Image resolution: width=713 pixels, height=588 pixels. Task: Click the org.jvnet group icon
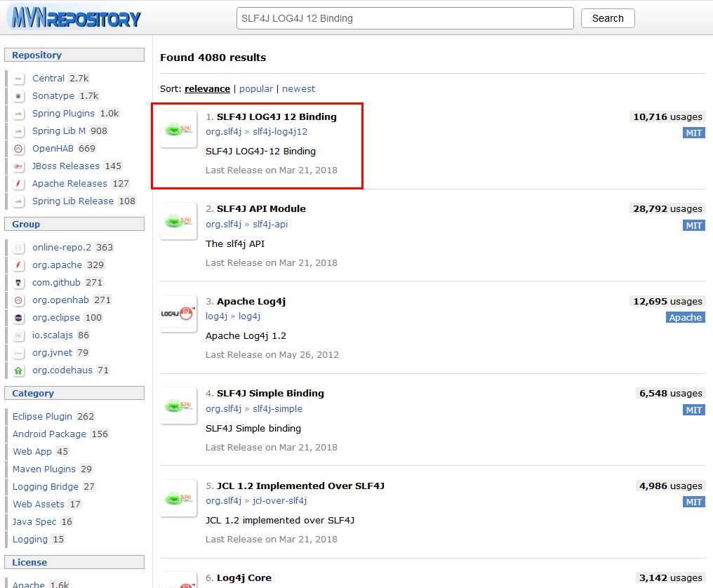pyautogui.click(x=18, y=353)
